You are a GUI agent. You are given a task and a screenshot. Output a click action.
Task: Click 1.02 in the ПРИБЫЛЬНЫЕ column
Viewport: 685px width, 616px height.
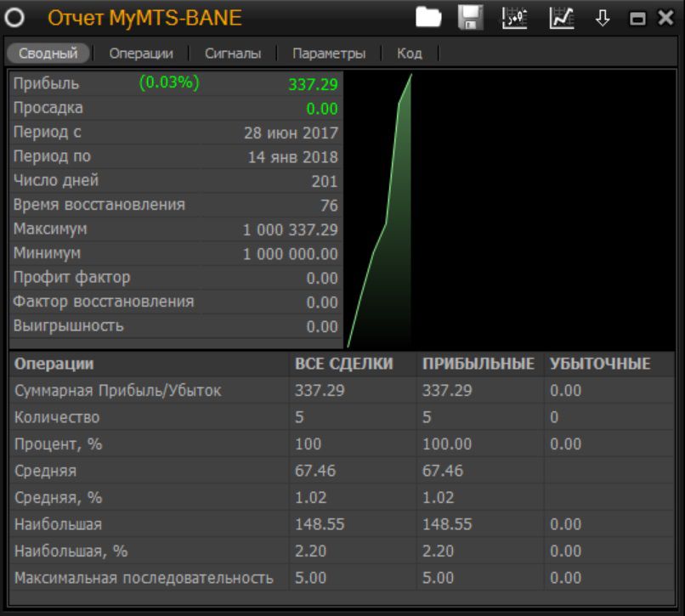(439, 498)
